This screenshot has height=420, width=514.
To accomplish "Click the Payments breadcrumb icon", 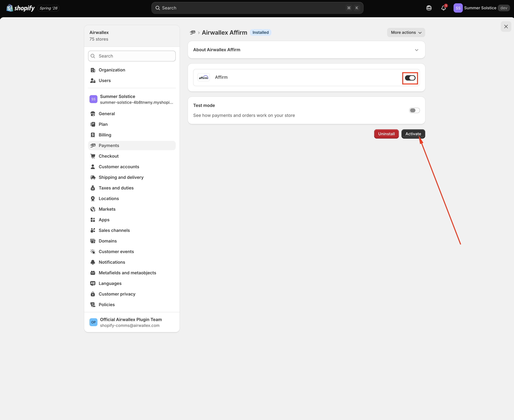I will pos(193,32).
